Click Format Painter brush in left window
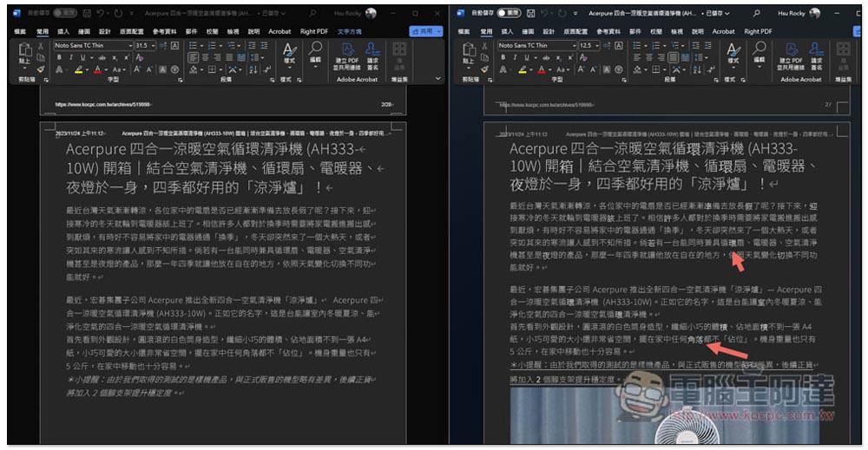The width and height of the screenshot is (868, 450). pyautogui.click(x=41, y=69)
